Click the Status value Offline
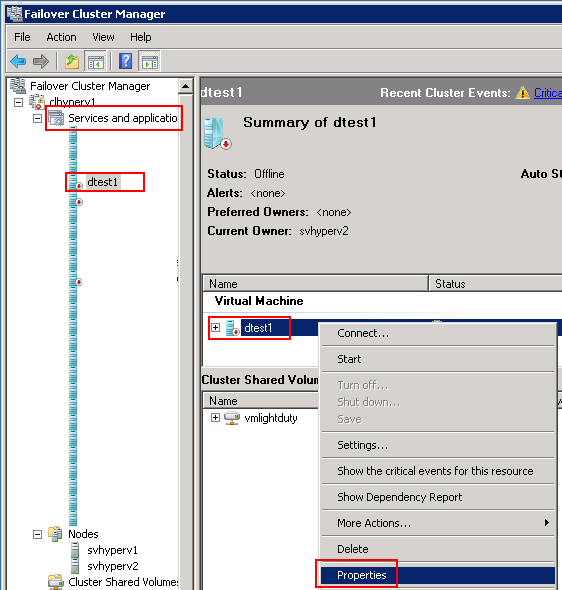This screenshot has width=562, height=590. 269,174
